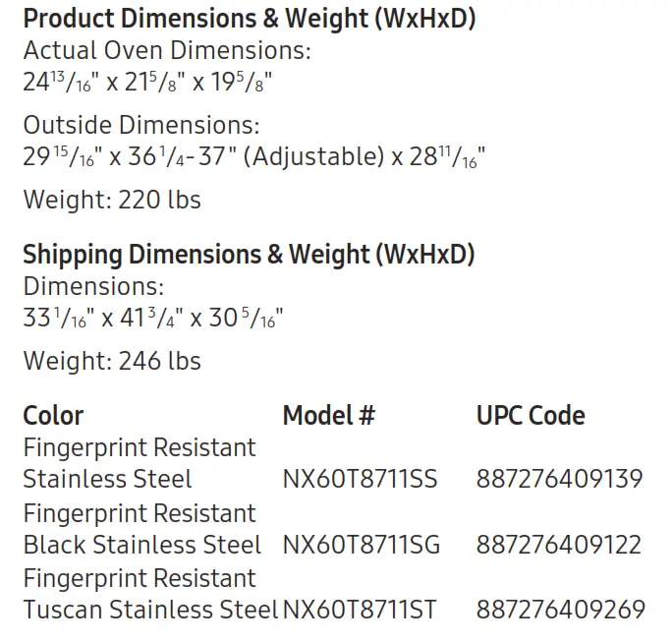Click UPC code 887276409139
This screenshot has width=672, height=644.
pyautogui.click(x=559, y=479)
